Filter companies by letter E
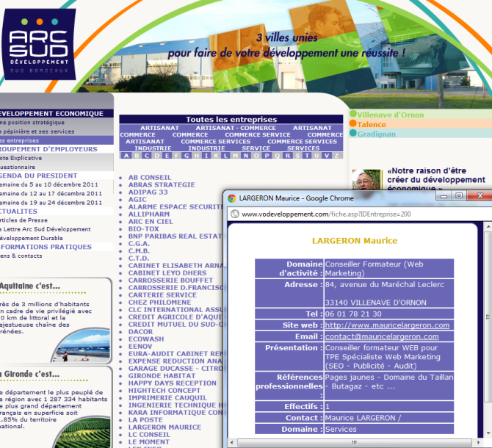 coord(167,156)
